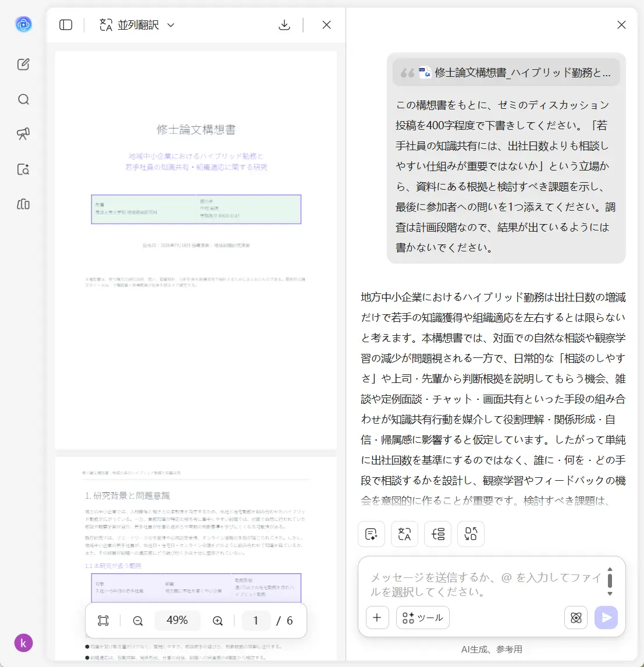644x667 pixels.
Task: Click the mind map quick action icon
Action: (x=437, y=534)
